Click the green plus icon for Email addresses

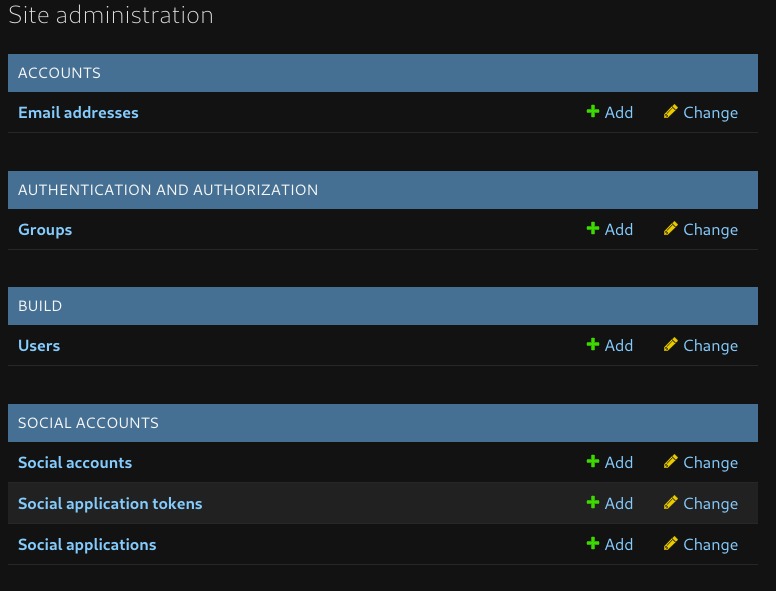tap(592, 111)
